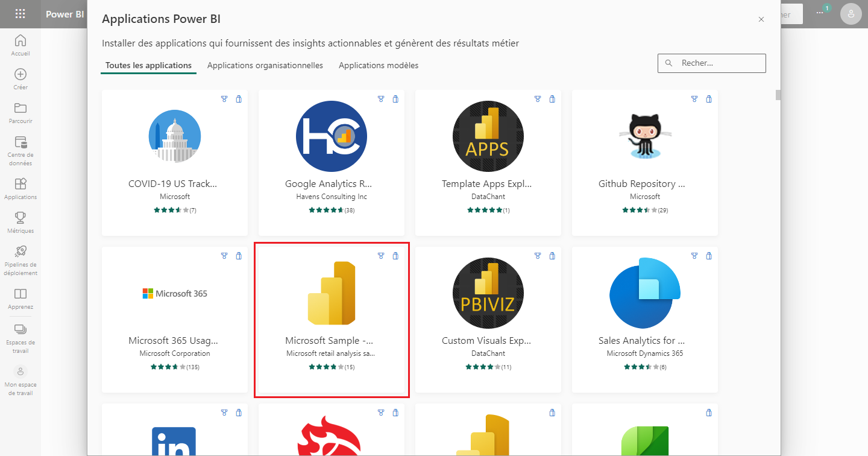Click Microsoft retail analysis sa... subtitle
The width and height of the screenshot is (868, 456).
pos(332,353)
